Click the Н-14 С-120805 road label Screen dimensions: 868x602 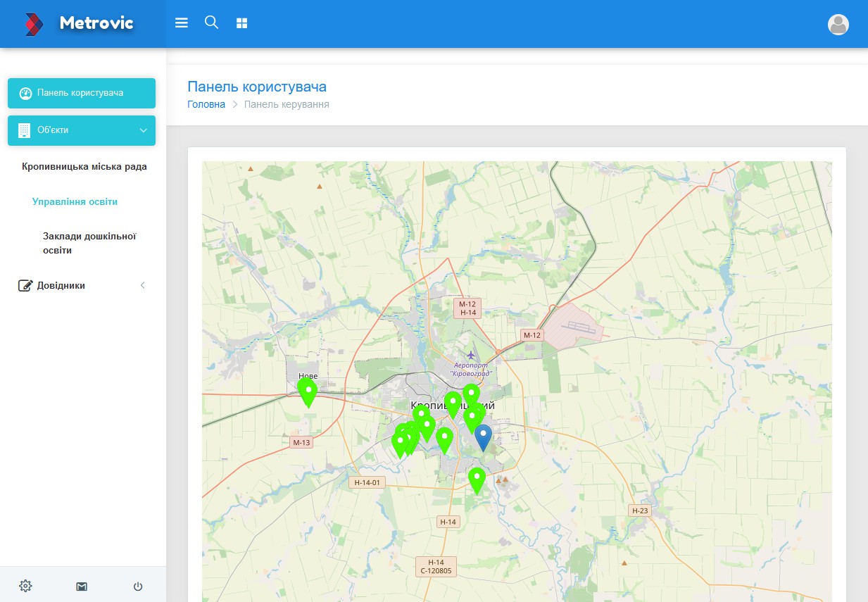pyautogui.click(x=436, y=566)
